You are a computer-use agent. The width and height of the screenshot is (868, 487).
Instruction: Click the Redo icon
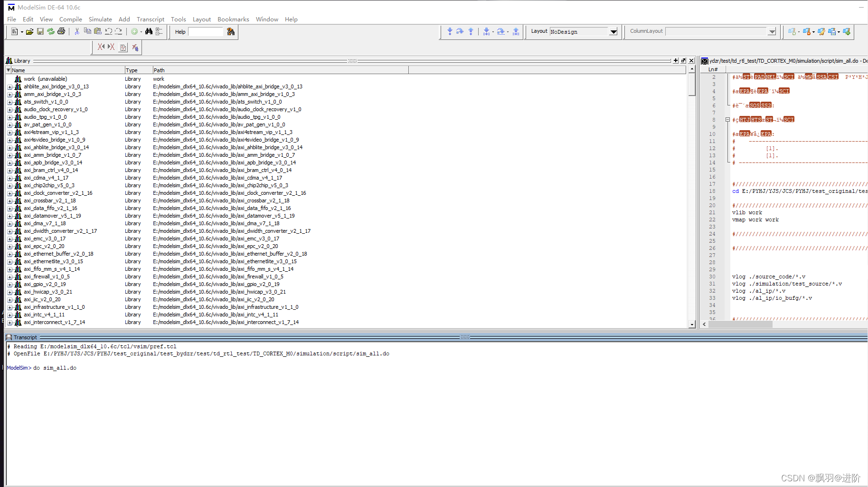coord(119,31)
